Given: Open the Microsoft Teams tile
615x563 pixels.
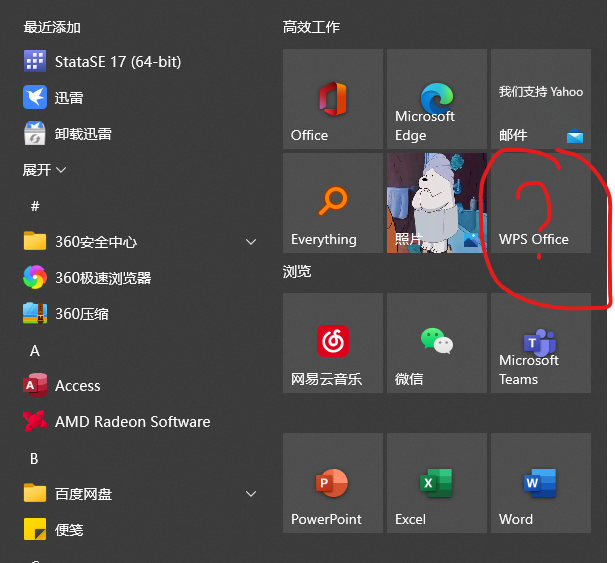Looking at the screenshot, I should [x=541, y=343].
